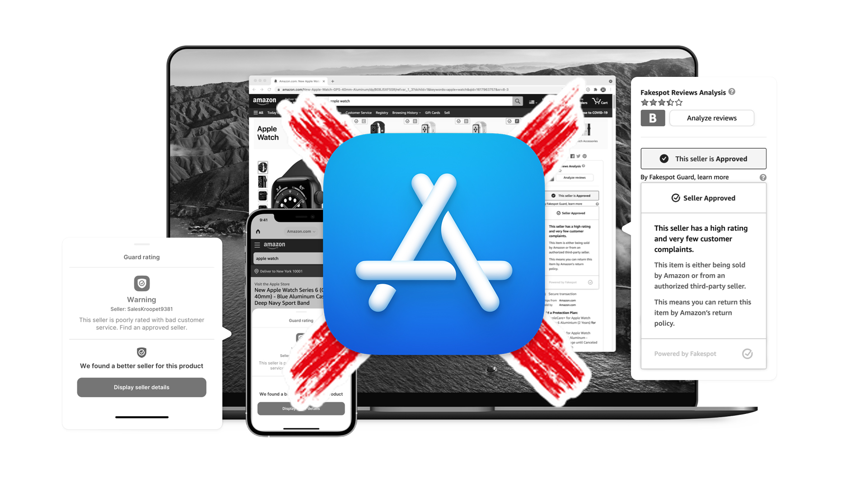Expand the Amazon customer service dropdown
868x488 pixels.
pos(369,113)
